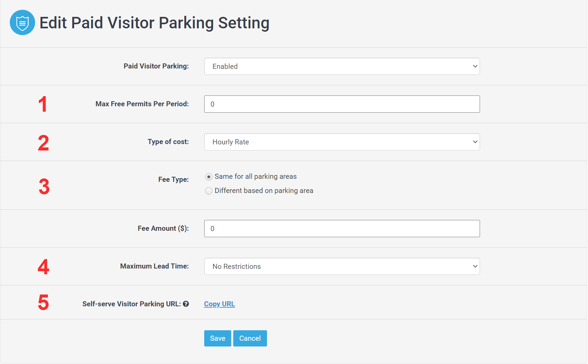Click the help question mark icon
Screen dimensions: 588x364
click(x=186, y=304)
